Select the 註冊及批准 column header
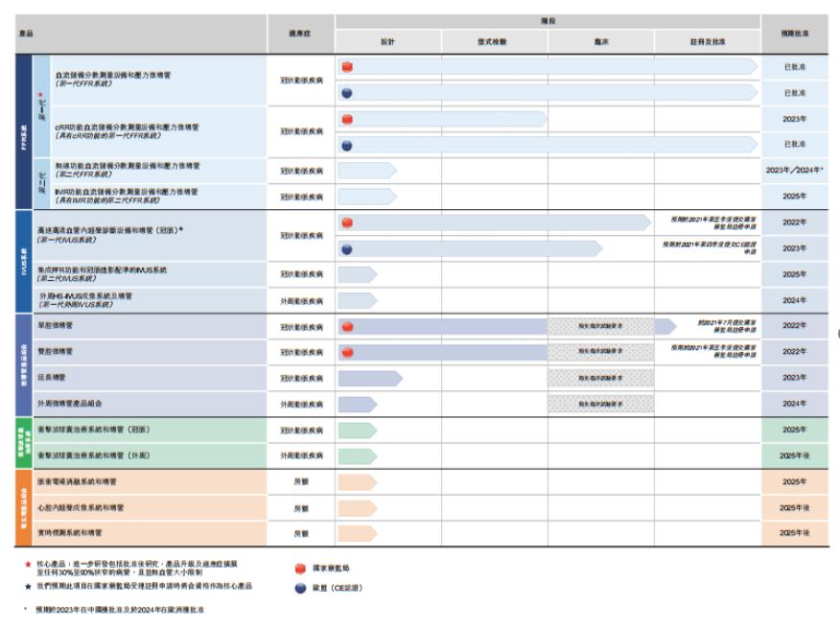 [707, 42]
